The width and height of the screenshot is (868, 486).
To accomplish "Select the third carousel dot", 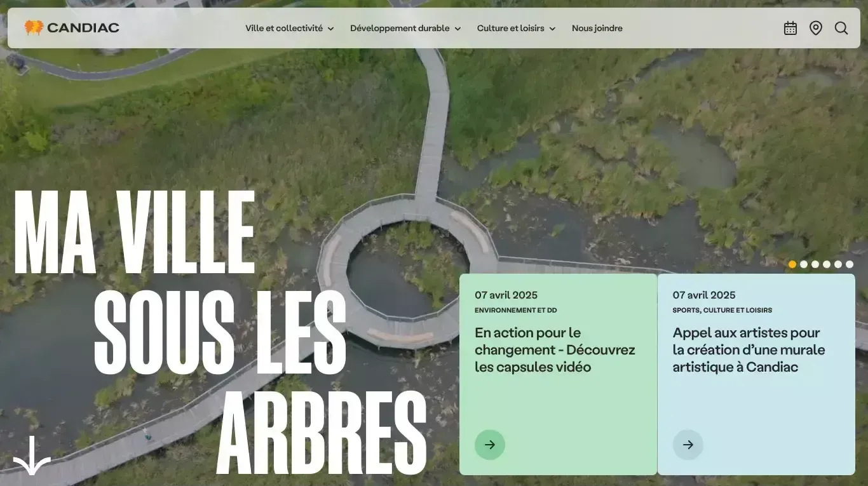I will 815,264.
